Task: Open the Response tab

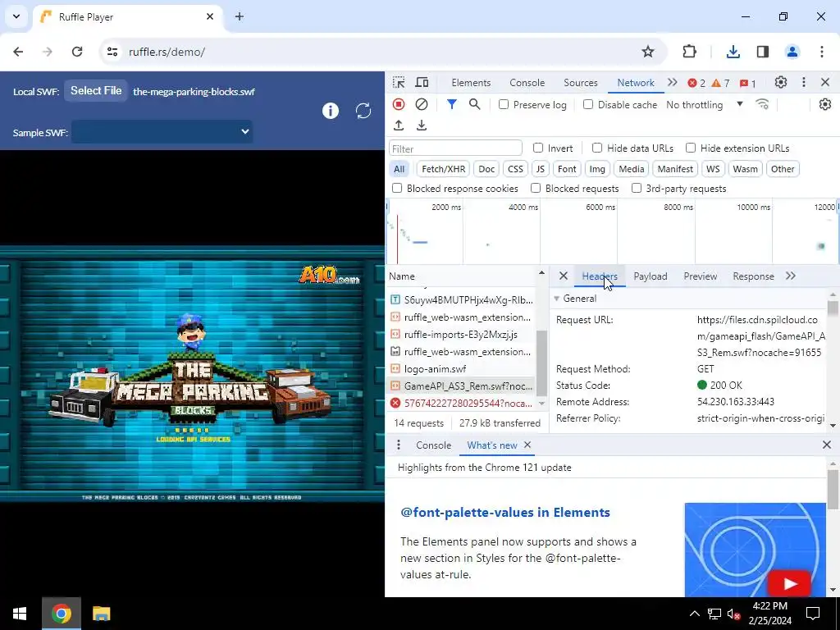Action: tap(753, 276)
